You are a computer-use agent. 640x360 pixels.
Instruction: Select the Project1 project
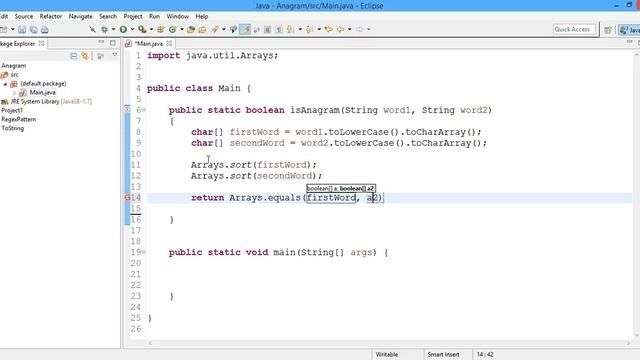coord(12,111)
